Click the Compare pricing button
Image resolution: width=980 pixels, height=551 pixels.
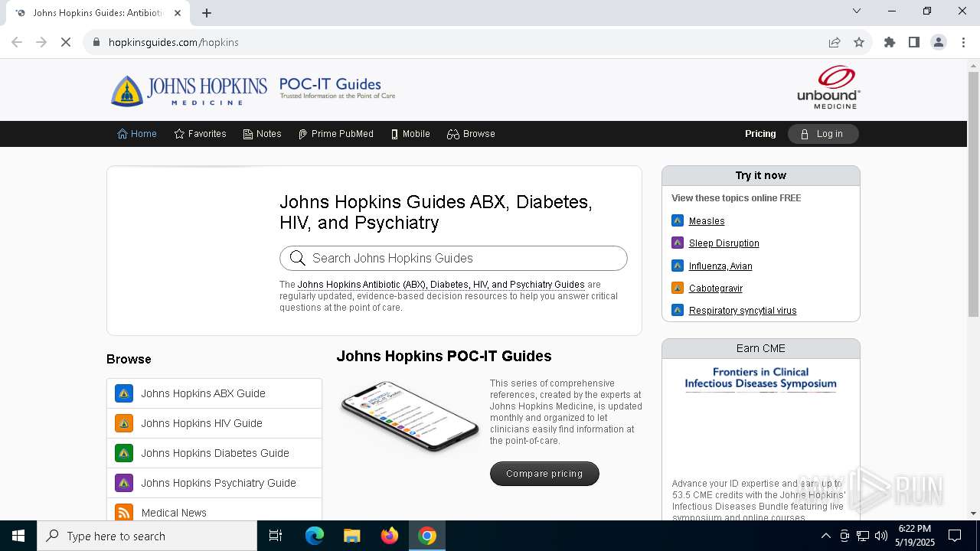pyautogui.click(x=544, y=474)
